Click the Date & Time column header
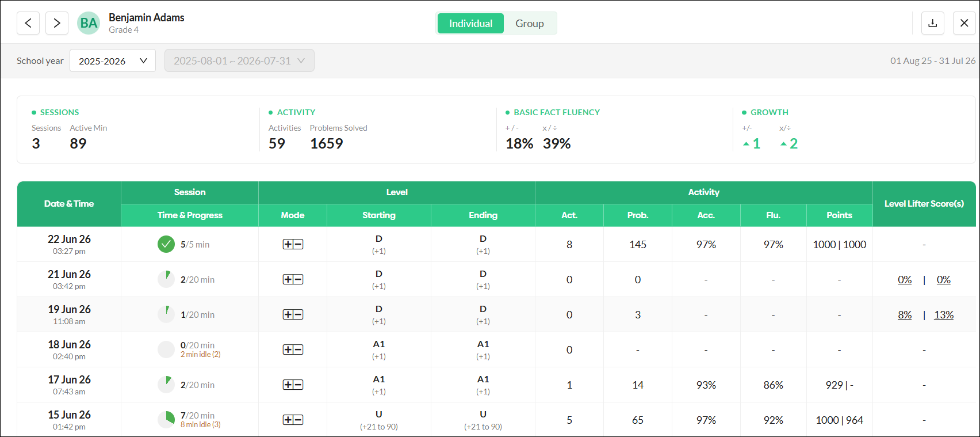 (69, 204)
